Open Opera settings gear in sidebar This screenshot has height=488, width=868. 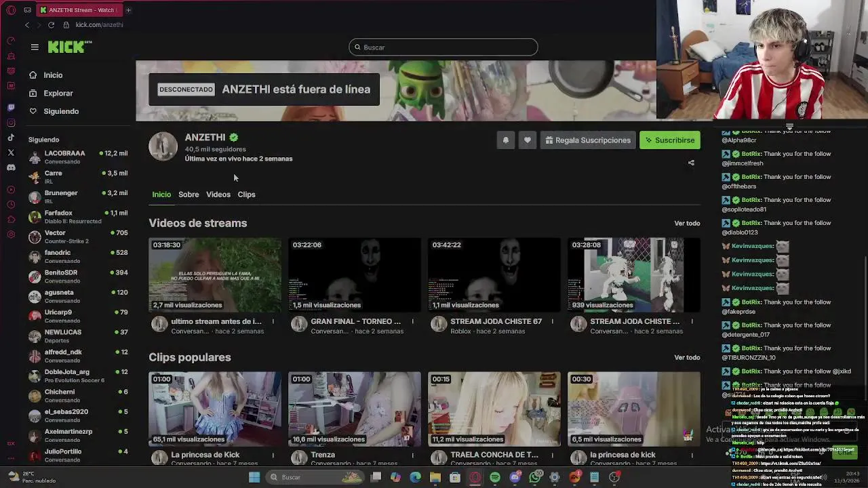point(11,235)
